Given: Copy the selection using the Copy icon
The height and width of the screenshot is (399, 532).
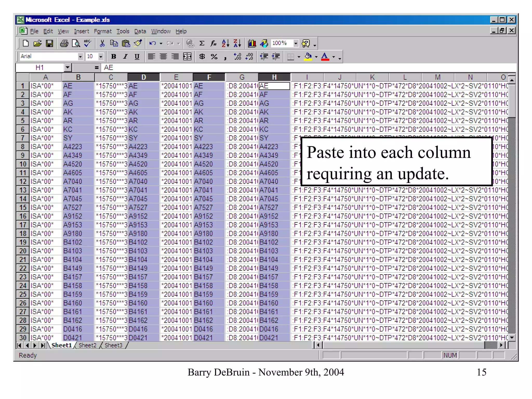Looking at the screenshot, I should point(114,43).
